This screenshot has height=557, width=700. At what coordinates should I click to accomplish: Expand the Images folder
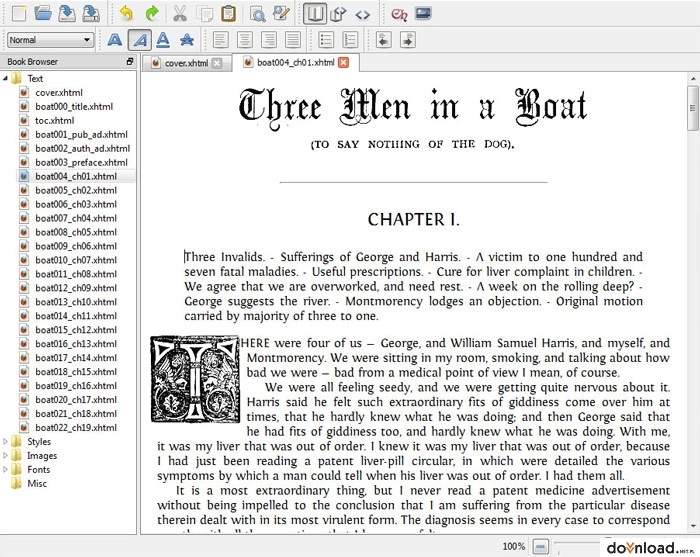point(5,456)
